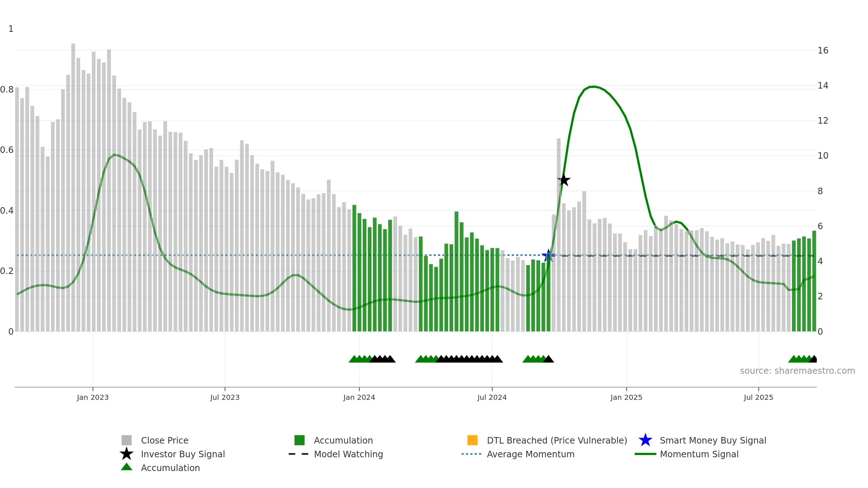This screenshot has width=868, height=488.
Task: Toggle the Momentum Signal legend entry
Action: 687,454
